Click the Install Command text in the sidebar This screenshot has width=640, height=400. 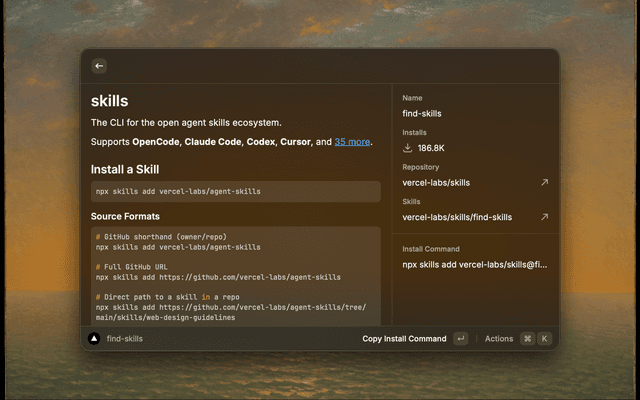pos(475,265)
